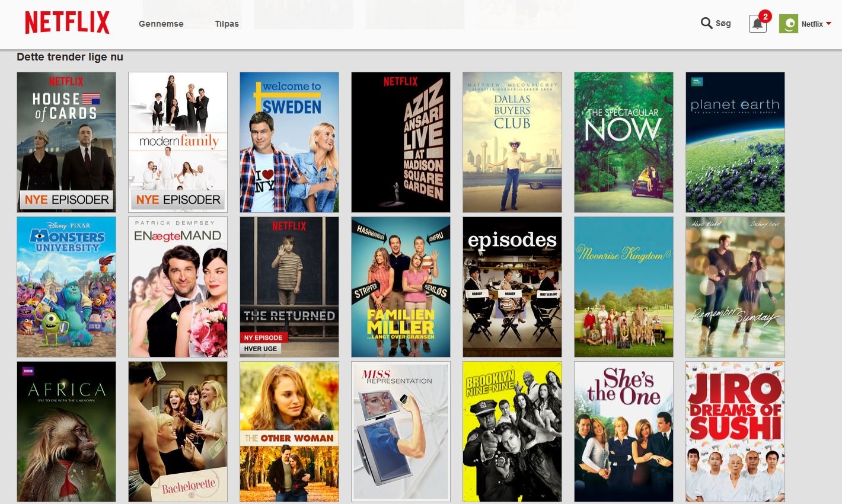Open the Monsters University poster
This screenshot has height=504, width=842.
pos(66,287)
